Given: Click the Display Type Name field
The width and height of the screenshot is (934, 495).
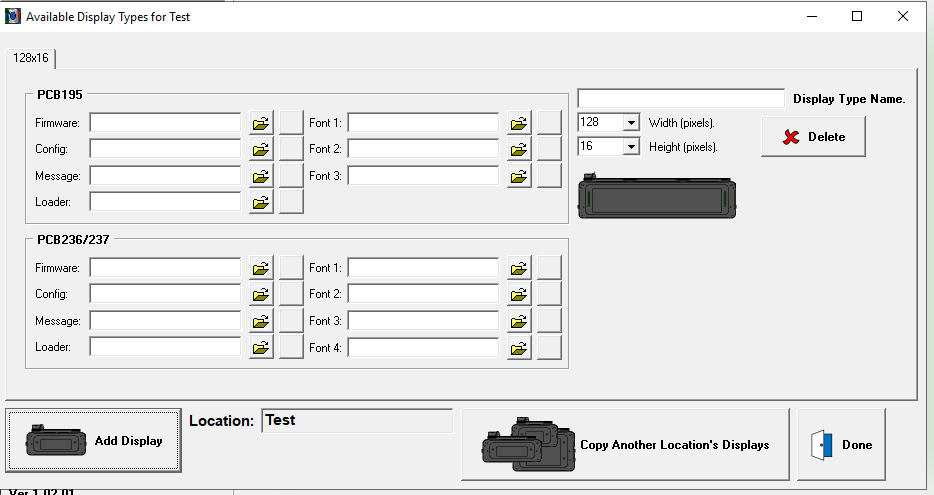Looking at the screenshot, I should tap(680, 98).
